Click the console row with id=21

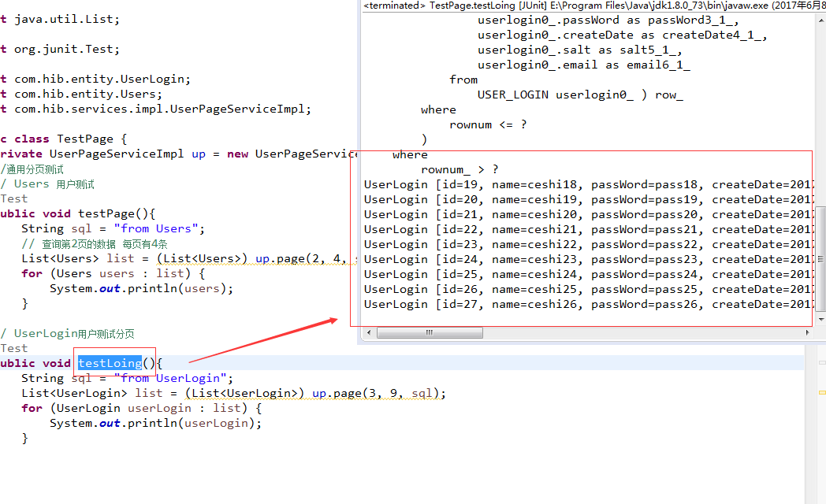pos(587,215)
